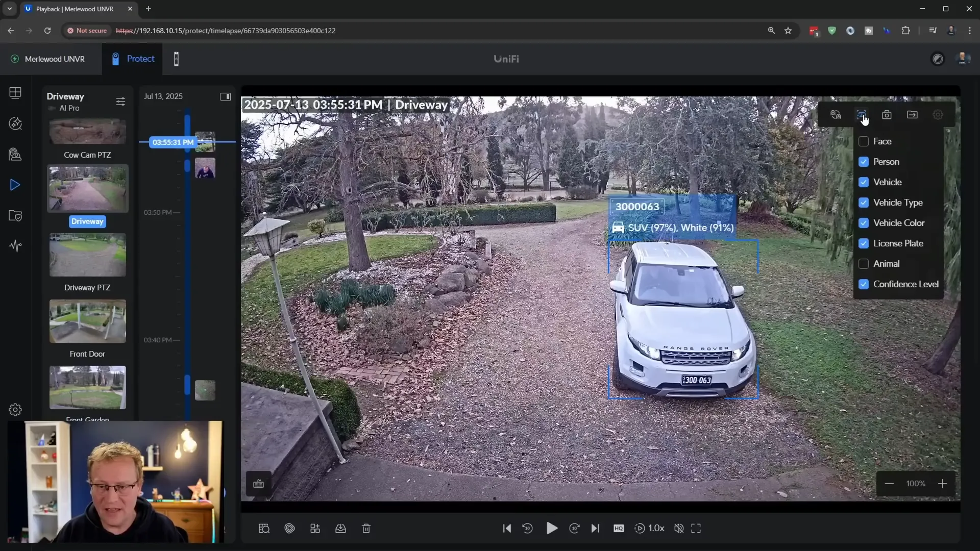Select the Front Door camera thumbnail
This screenshot has height=551, width=980.
pos(87,321)
